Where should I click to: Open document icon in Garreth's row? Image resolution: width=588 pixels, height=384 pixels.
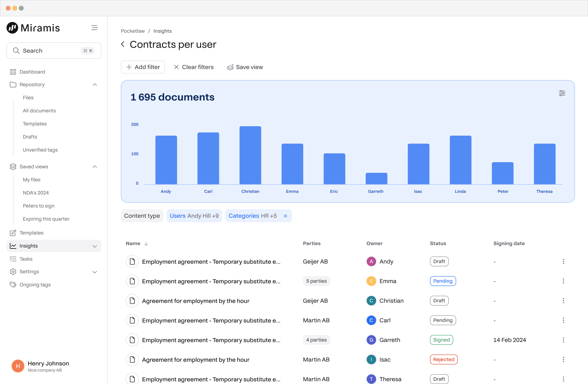pos(132,340)
